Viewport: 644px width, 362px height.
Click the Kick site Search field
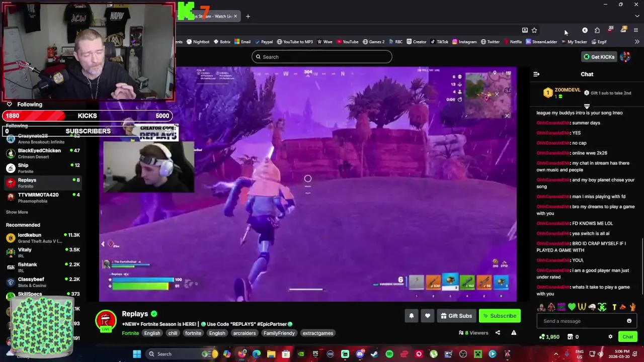[x=322, y=57]
